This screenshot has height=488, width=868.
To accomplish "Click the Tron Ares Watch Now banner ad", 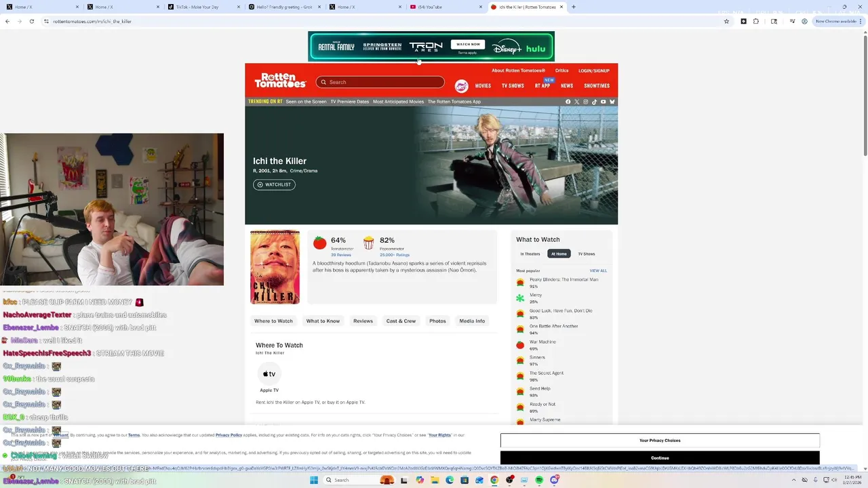I will (431, 46).
